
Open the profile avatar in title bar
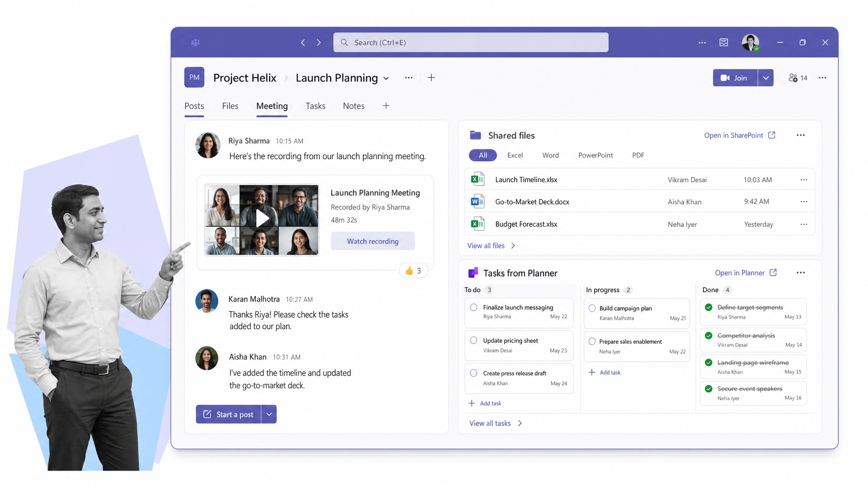pos(750,42)
